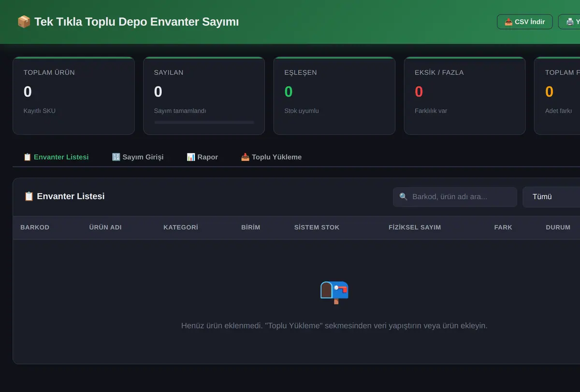
Task: Open the Rapor tab
Action: coord(202,157)
